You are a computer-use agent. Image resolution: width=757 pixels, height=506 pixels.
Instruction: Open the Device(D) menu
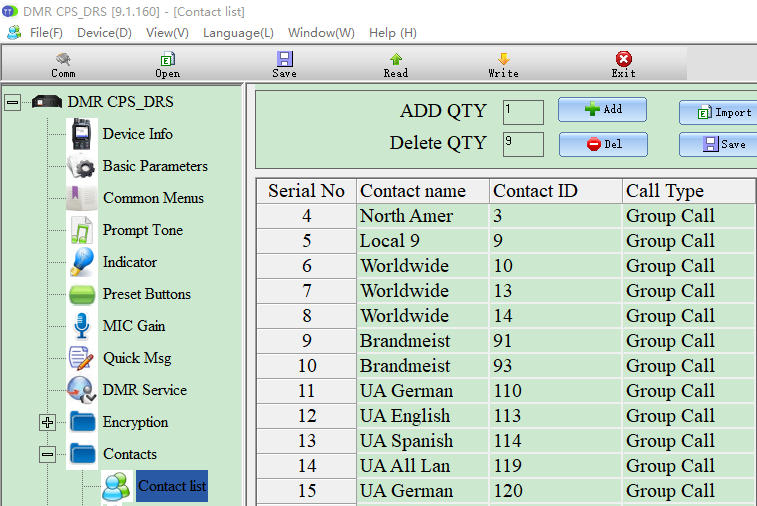click(104, 32)
